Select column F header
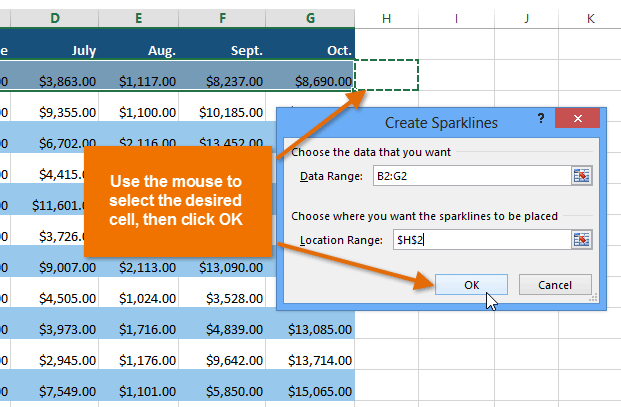 click(x=222, y=18)
